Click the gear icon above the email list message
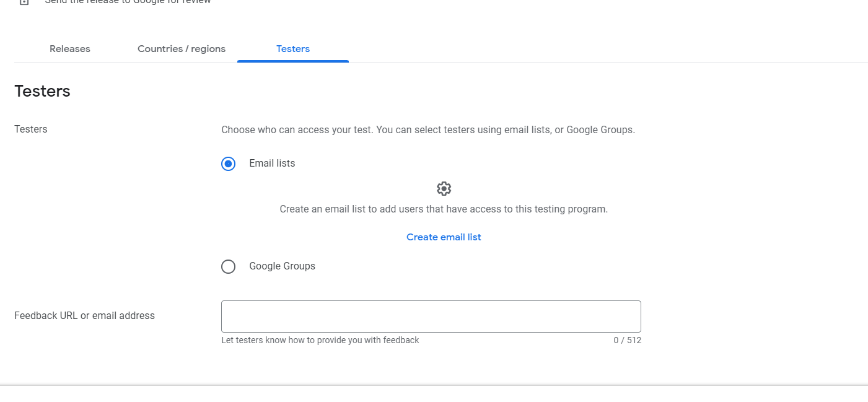Image resolution: width=868 pixels, height=402 pixels. tap(444, 188)
